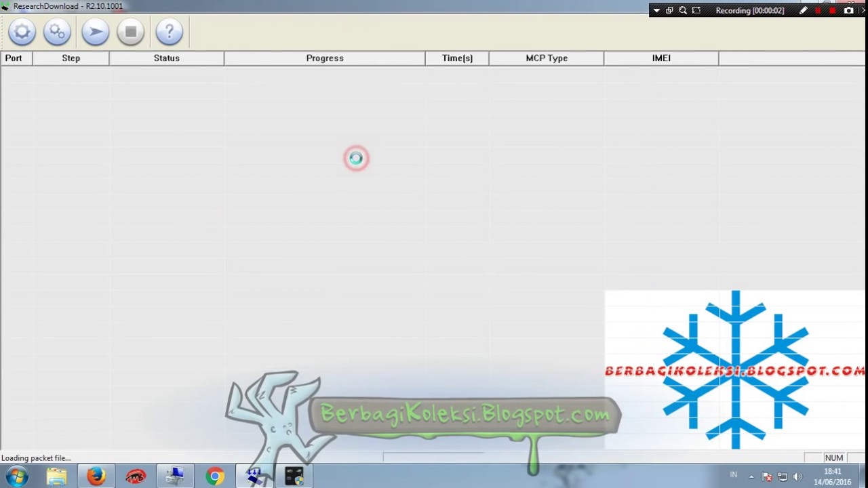Click the Action Center flag tray icon
The height and width of the screenshot is (488, 868).
click(767, 476)
